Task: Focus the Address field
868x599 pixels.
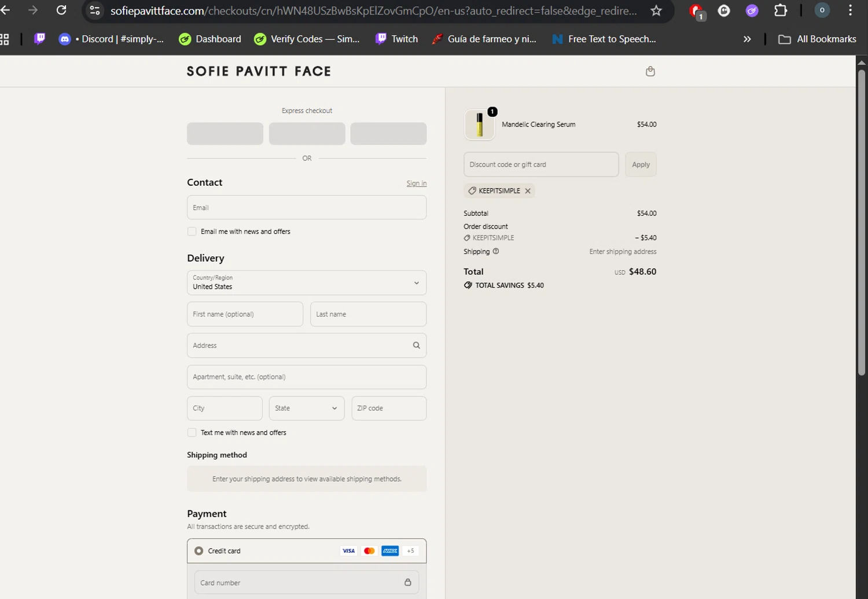Action: pyautogui.click(x=307, y=346)
